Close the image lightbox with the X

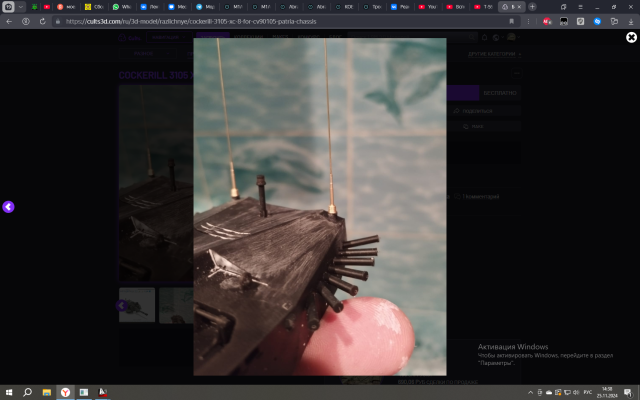click(631, 37)
